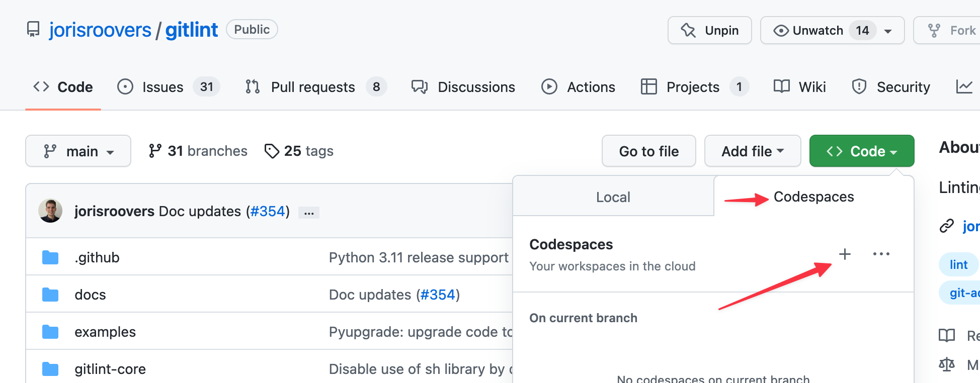Select the Codespaces tab
980x383 pixels.
[813, 197]
